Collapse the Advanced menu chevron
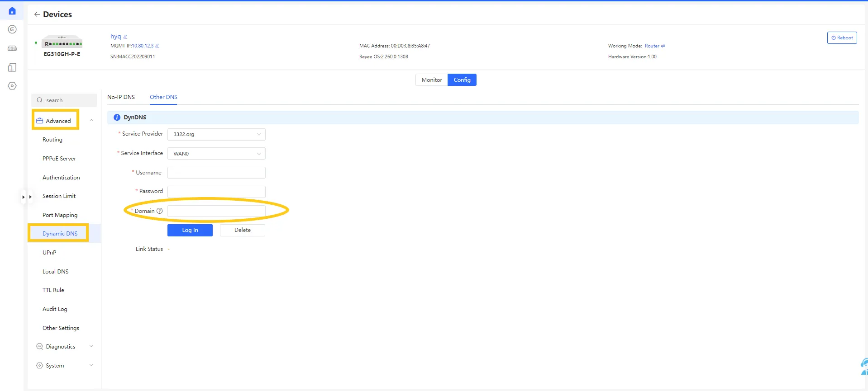This screenshot has width=868, height=391. pyautogui.click(x=91, y=120)
